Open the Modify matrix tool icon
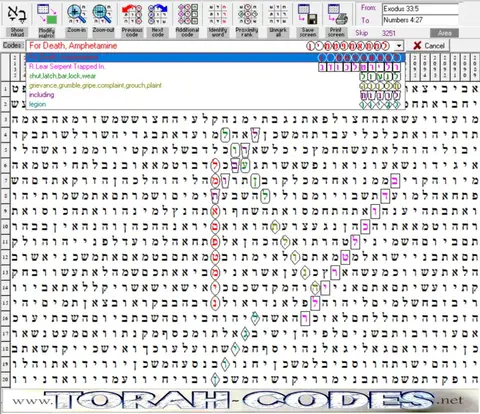The height and width of the screenshot is (414, 480). (47, 14)
